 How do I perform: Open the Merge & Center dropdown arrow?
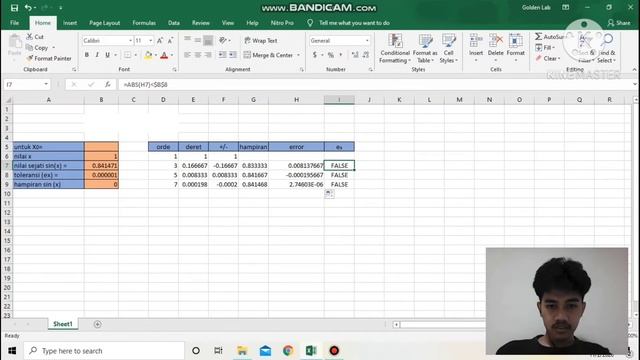point(298,55)
